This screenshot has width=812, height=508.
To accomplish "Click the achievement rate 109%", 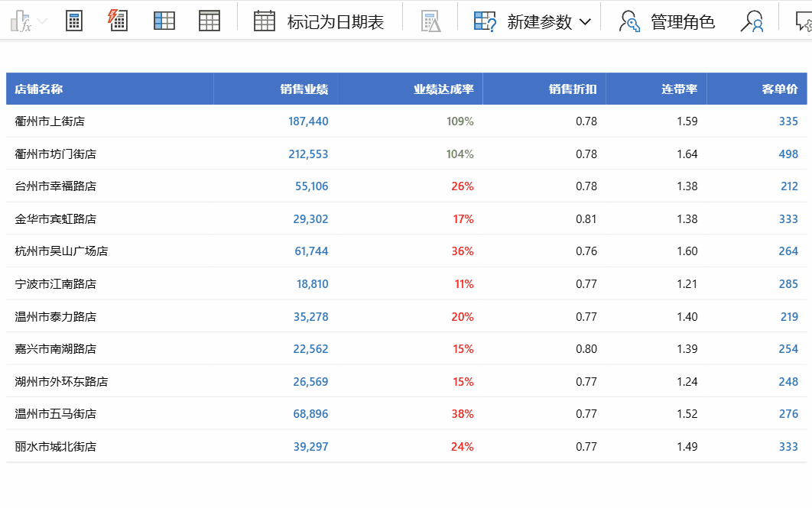I will [460, 121].
